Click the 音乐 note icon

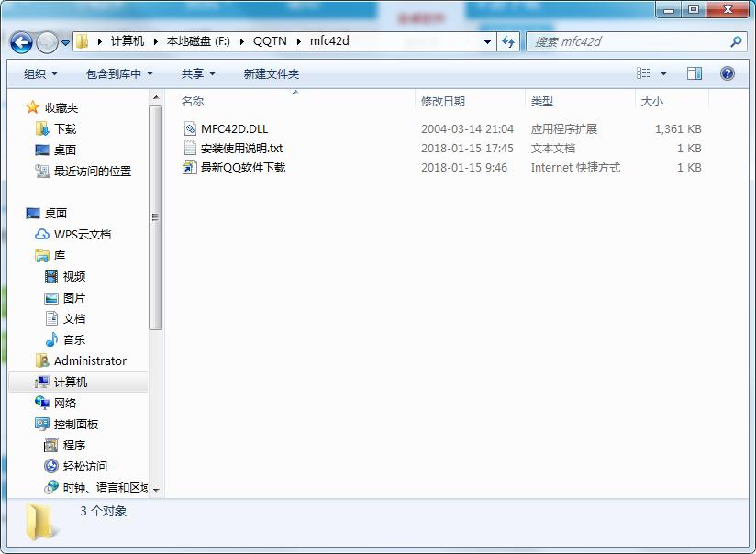[51, 340]
